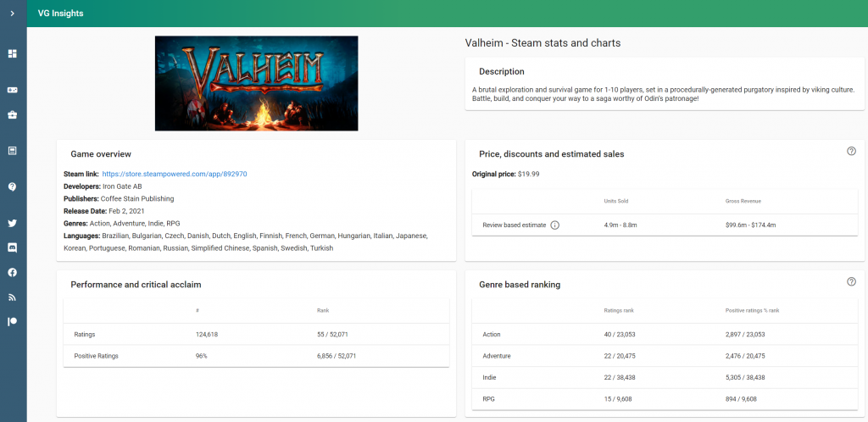The image size is (868, 422).
Task: Click the Coffee Stain Publishing publisher name
Action: tap(137, 198)
